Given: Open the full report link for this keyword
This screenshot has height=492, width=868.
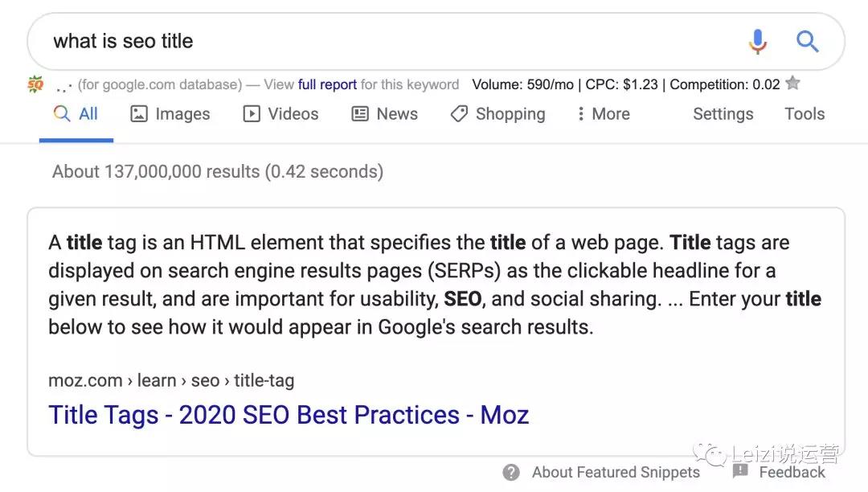Looking at the screenshot, I should coord(327,84).
